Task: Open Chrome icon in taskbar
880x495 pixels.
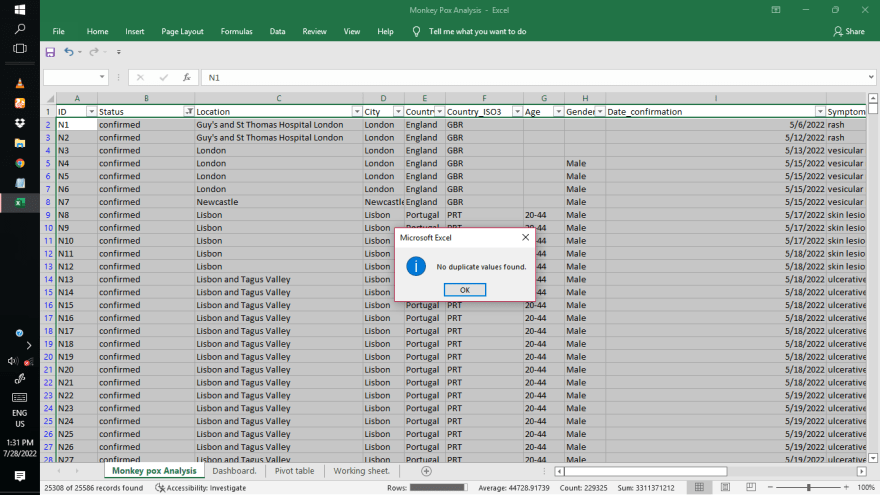Action: 20,163
